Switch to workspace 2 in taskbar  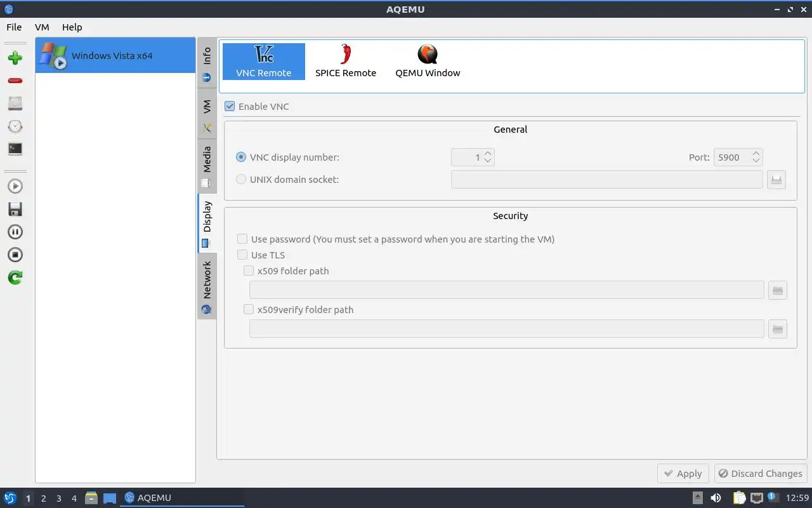click(43, 498)
